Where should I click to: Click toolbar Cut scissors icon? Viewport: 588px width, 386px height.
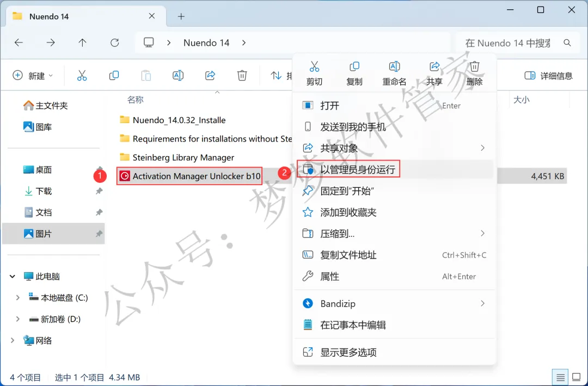(x=82, y=75)
